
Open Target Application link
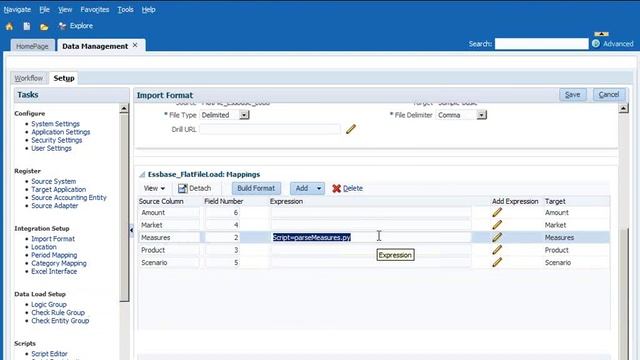59,189
